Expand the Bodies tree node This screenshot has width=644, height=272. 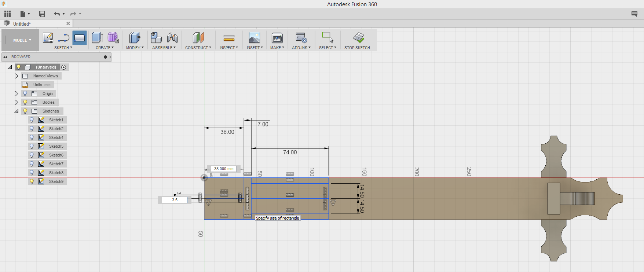pos(16,102)
